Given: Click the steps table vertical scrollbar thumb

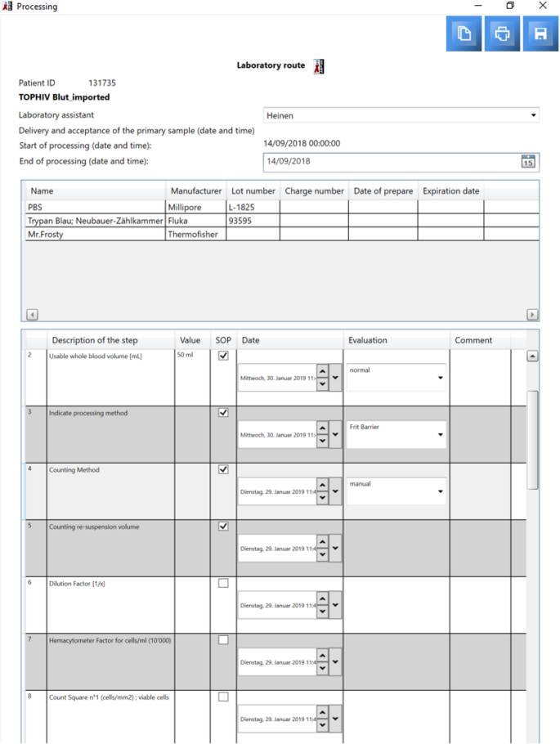Looking at the screenshot, I should 532,440.
